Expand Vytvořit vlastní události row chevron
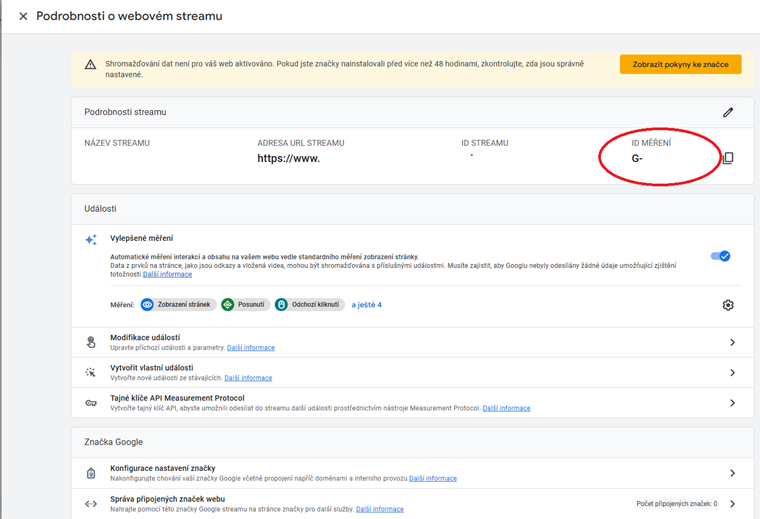The image size is (760, 519). 732,373
